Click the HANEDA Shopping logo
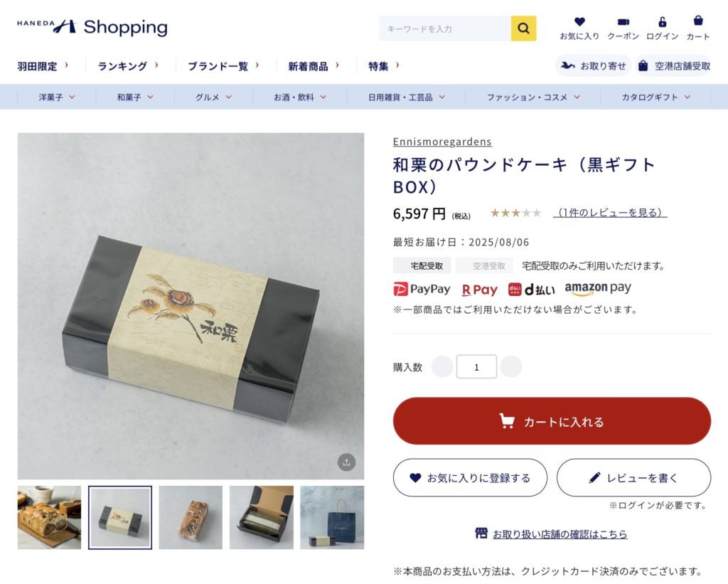Screen dimensions: 728x584 pos(92,27)
